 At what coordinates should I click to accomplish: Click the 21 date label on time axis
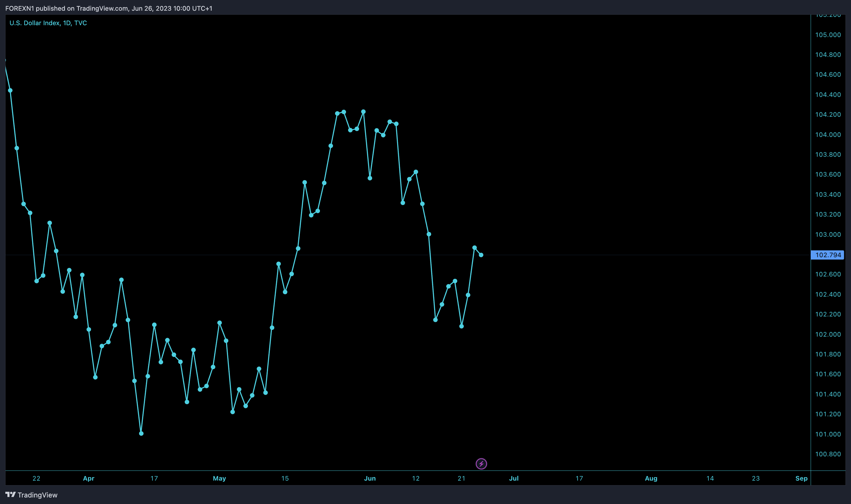[x=461, y=478]
